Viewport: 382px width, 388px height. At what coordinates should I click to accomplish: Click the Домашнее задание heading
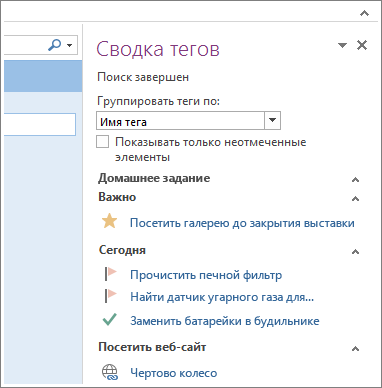154,178
